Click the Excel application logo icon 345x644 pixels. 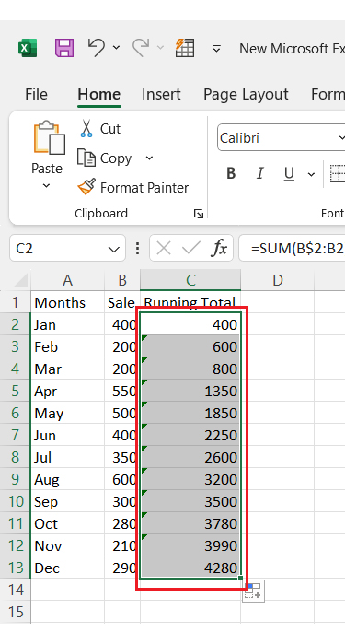28,48
